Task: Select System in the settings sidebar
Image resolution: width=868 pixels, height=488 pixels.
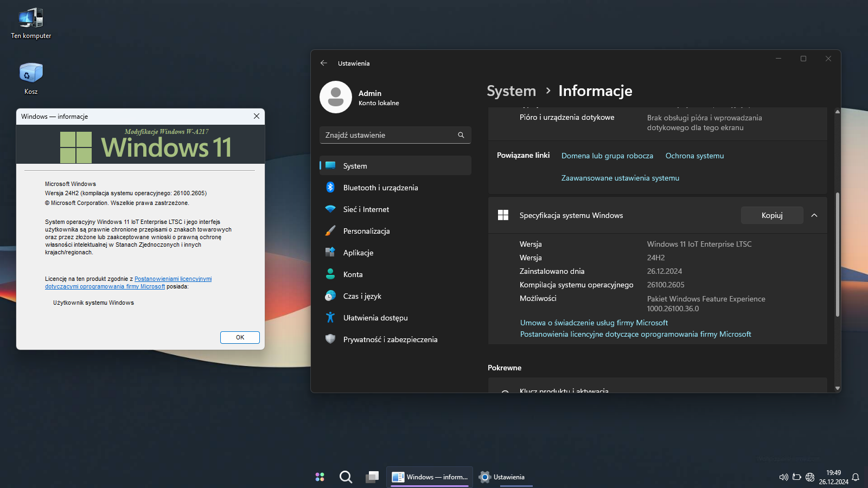Action: pyautogui.click(x=355, y=166)
